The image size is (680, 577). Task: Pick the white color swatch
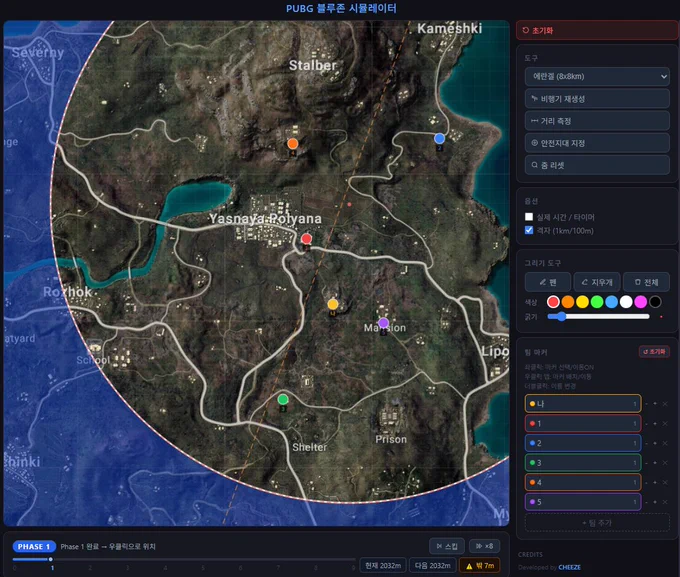626,302
